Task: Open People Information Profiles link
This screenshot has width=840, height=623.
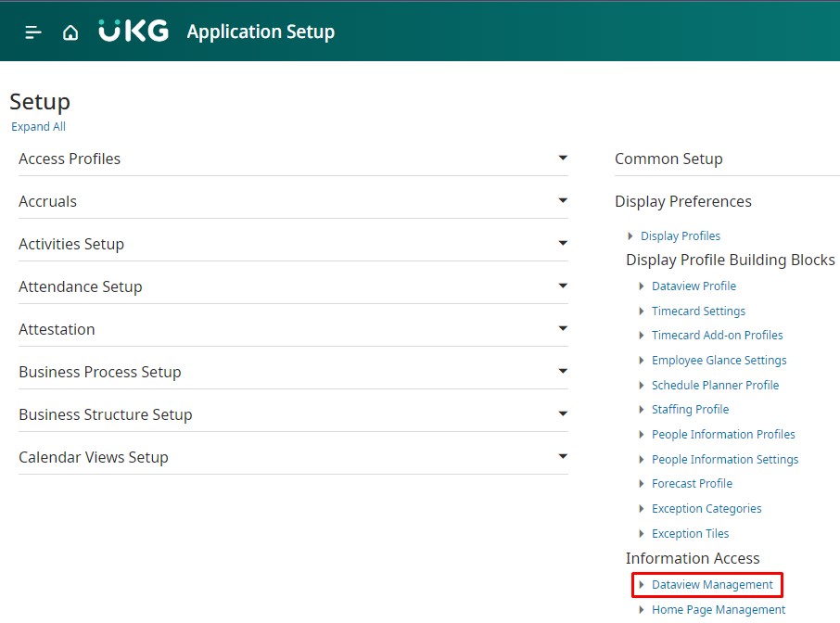Action: click(723, 435)
